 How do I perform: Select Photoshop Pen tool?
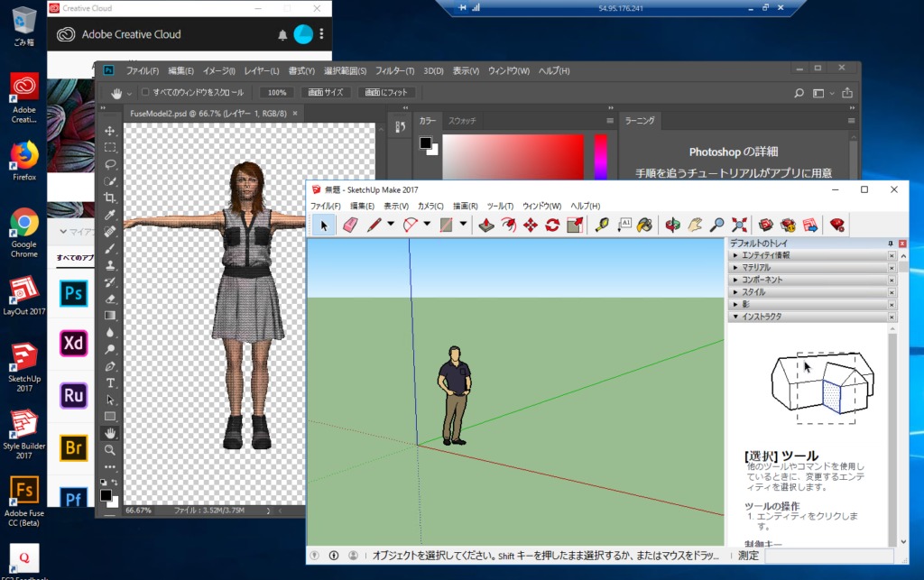click(x=110, y=366)
